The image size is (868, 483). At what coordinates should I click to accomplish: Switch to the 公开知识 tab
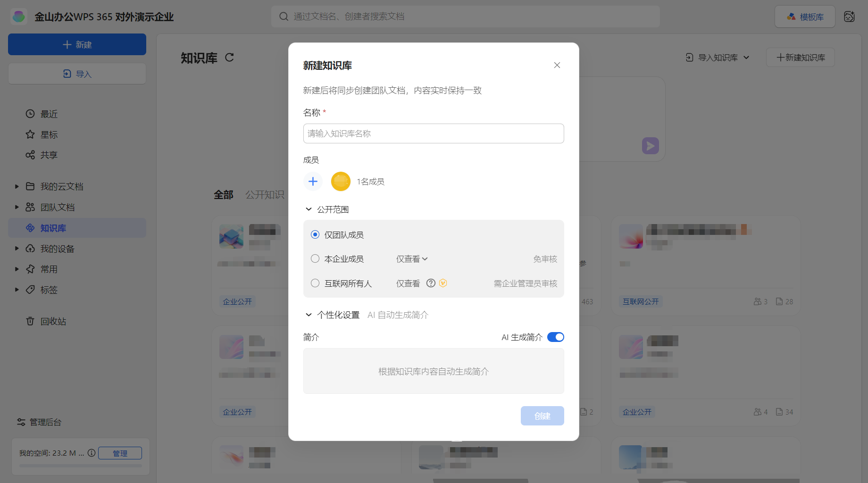(x=265, y=195)
